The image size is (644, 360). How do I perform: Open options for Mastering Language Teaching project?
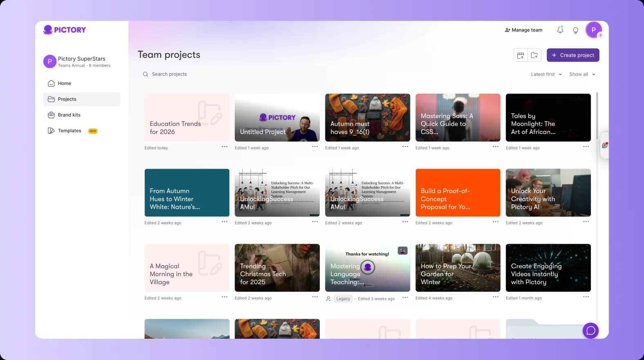(x=405, y=297)
